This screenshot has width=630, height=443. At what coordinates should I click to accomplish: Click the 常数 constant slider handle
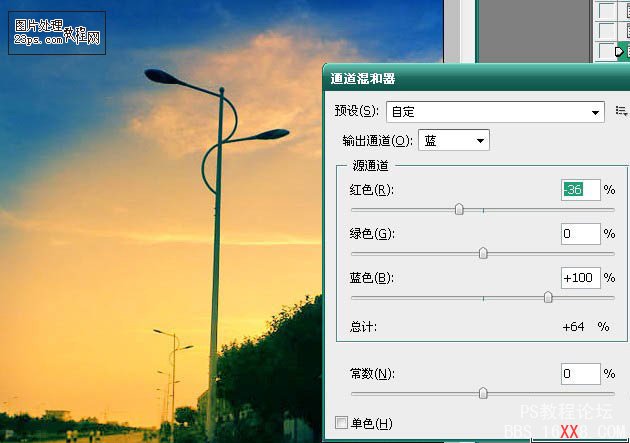[x=483, y=393]
